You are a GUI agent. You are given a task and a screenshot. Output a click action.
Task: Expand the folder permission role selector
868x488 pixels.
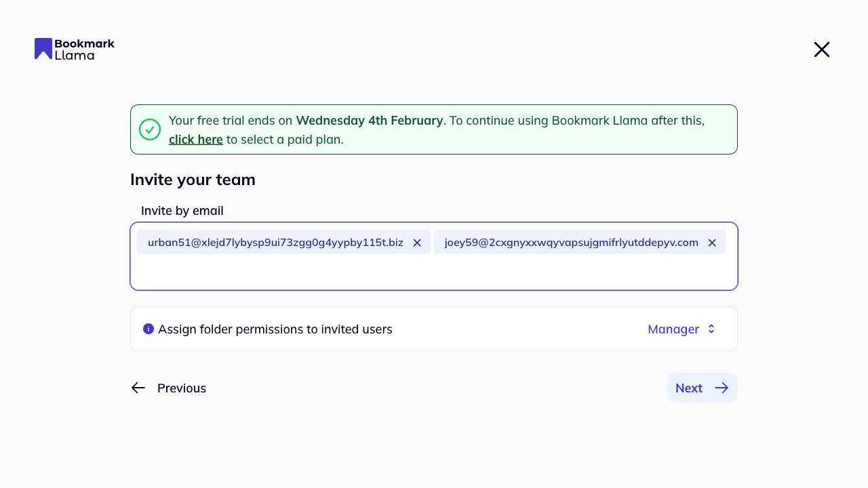[682, 329]
